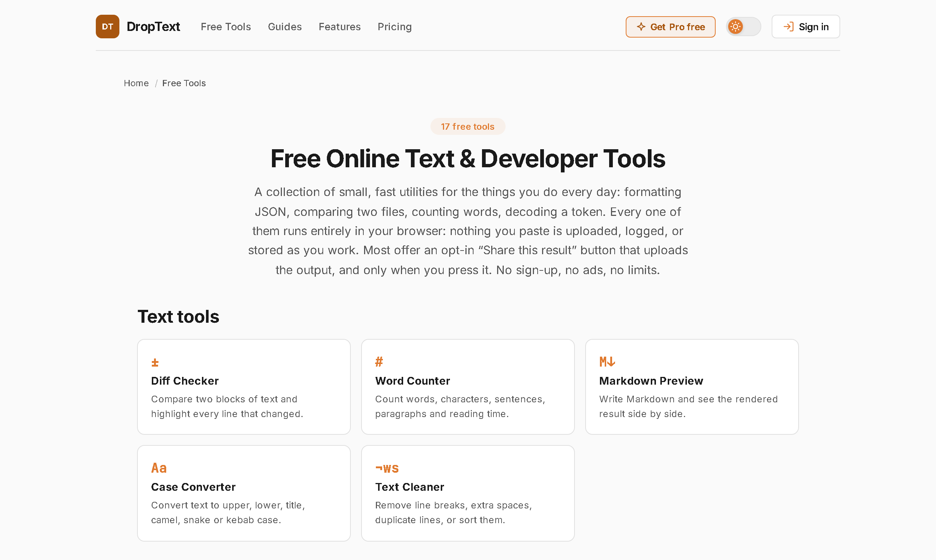Click Free Tools in the breadcrumb
This screenshot has height=560, width=936.
coord(184,83)
